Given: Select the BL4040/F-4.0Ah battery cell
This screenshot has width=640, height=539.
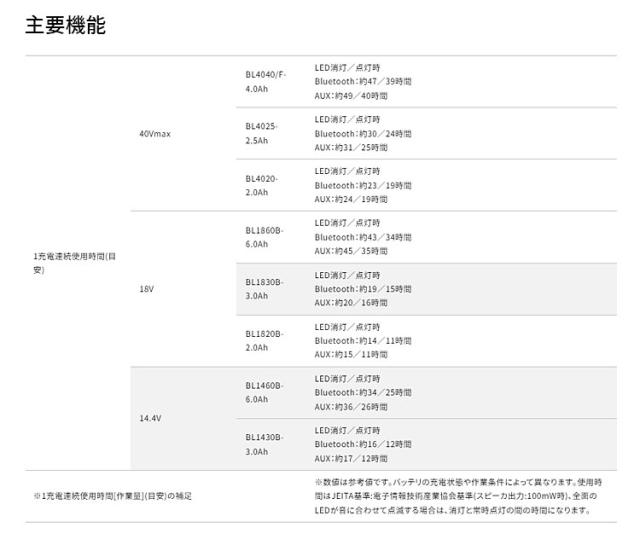Looking at the screenshot, I should click(x=266, y=82).
